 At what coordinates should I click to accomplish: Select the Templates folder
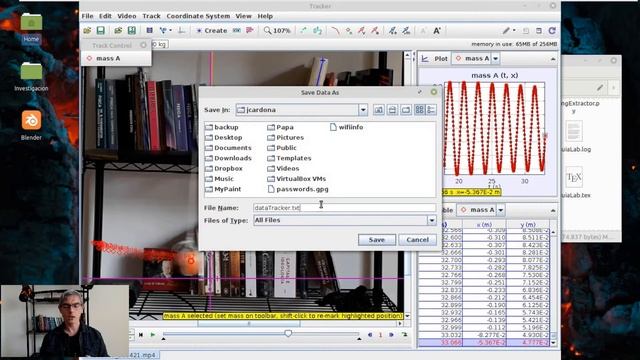[289, 158]
